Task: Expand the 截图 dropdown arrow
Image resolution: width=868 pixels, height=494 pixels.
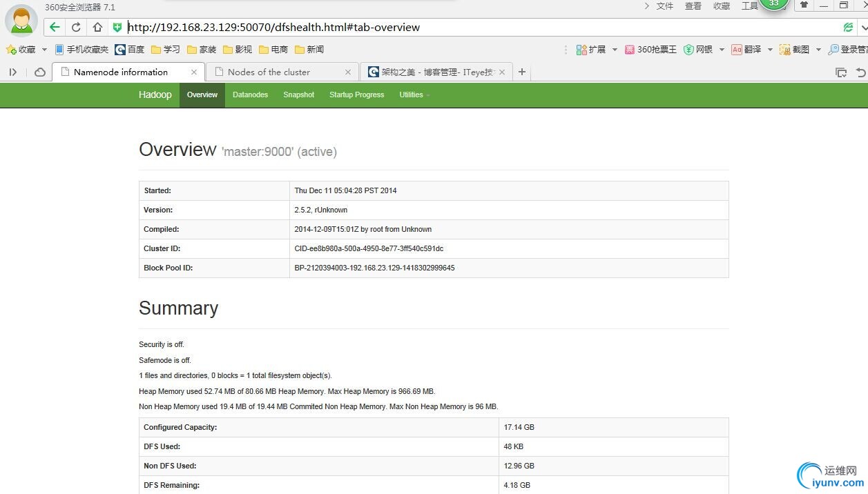Action: pyautogui.click(x=818, y=50)
